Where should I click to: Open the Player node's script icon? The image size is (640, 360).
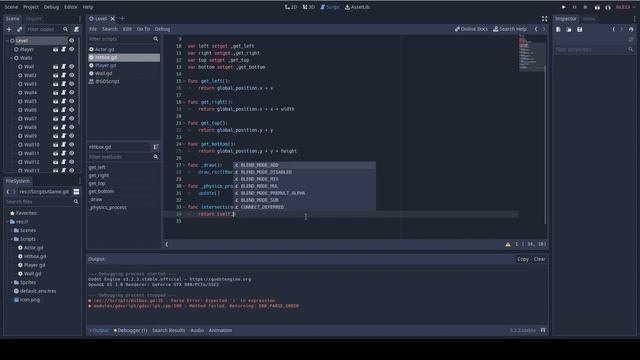pyautogui.click(x=64, y=49)
